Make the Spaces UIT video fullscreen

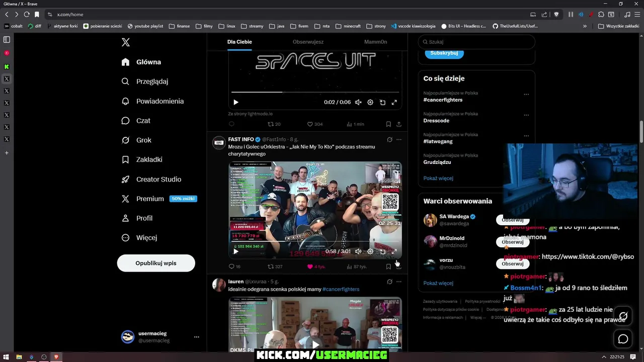[x=394, y=102]
